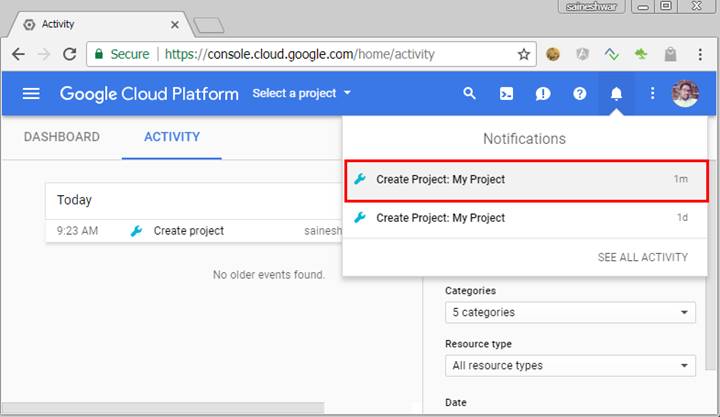
Task: Click the search magnifier icon
Action: click(469, 94)
